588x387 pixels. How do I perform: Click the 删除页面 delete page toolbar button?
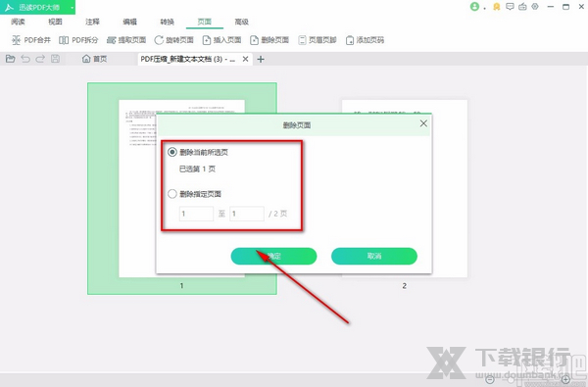269,40
